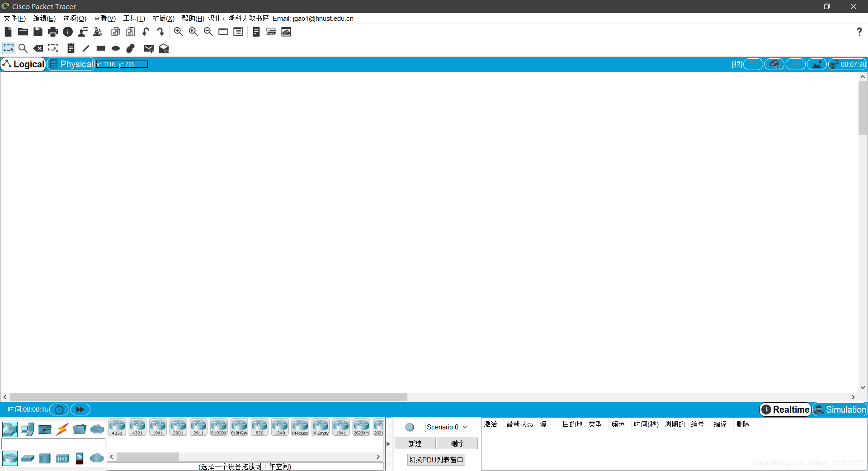Activate the Select tool

click(9, 48)
